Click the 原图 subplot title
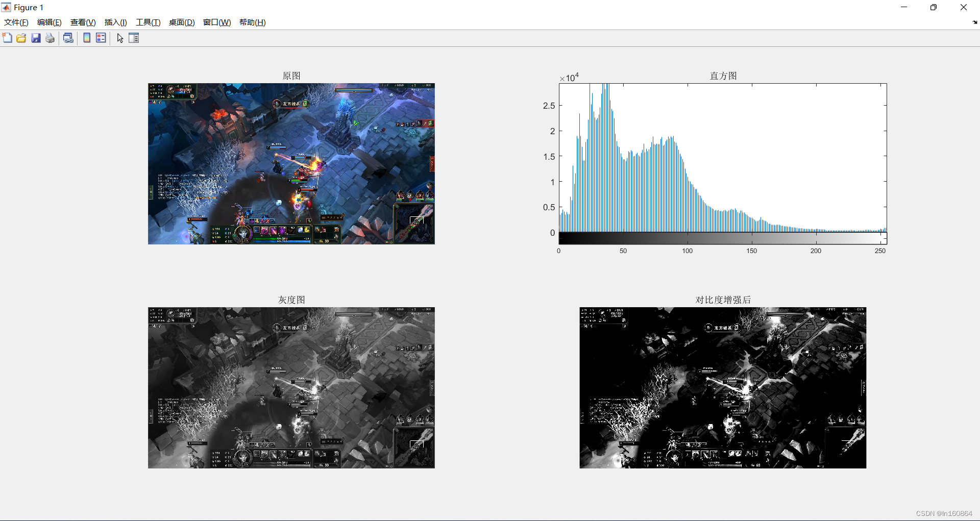Viewport: 980px width, 521px height. tap(291, 76)
